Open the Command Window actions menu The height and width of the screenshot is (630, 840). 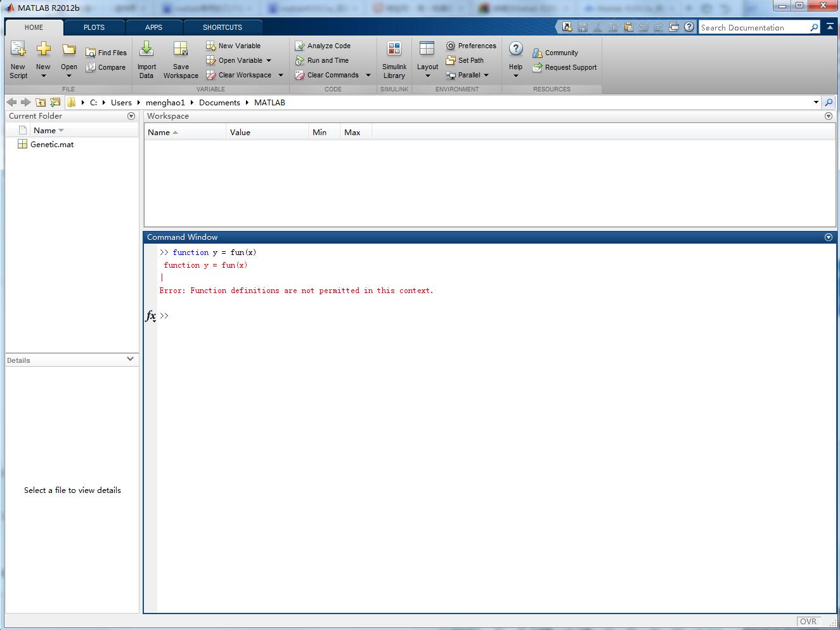(829, 237)
